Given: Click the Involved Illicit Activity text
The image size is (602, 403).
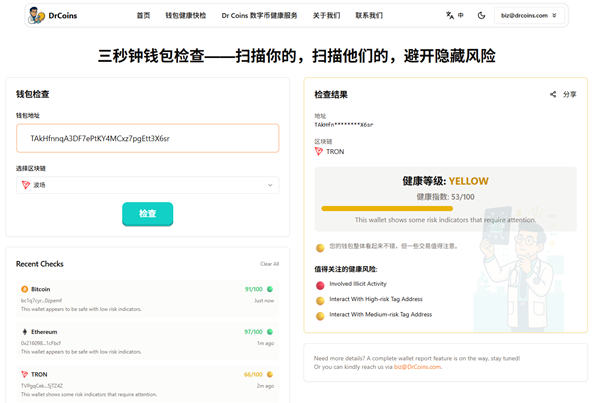Looking at the screenshot, I should click(x=358, y=284).
